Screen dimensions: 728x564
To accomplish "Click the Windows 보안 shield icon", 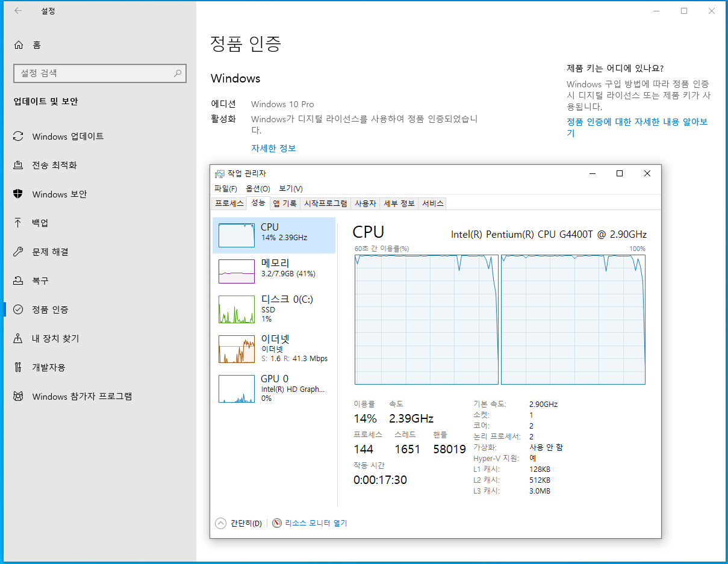I will coord(18,194).
